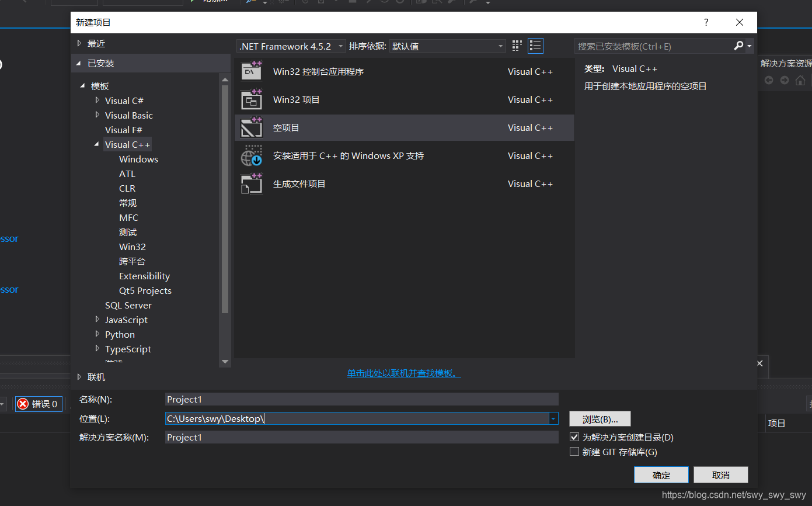
Task: Select the Qt5 Projects category
Action: click(x=145, y=290)
